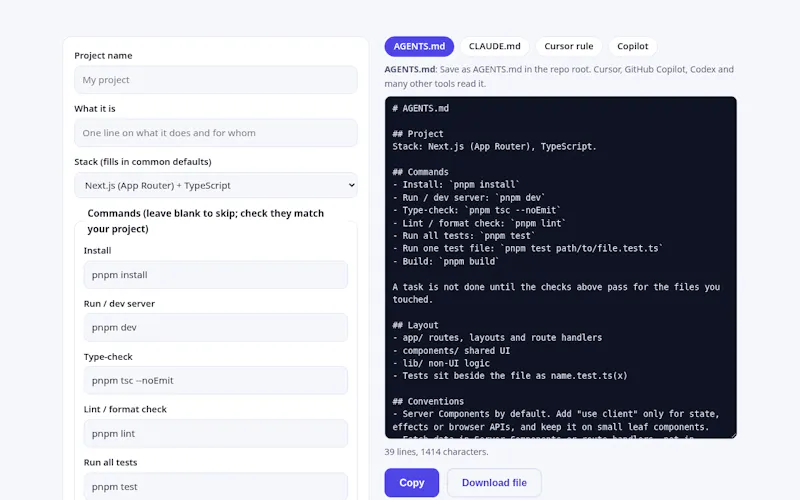Screen dimensions: 800x500
Task: Click the 'Stack (fills in common defaults)' label
Action: click(x=143, y=162)
